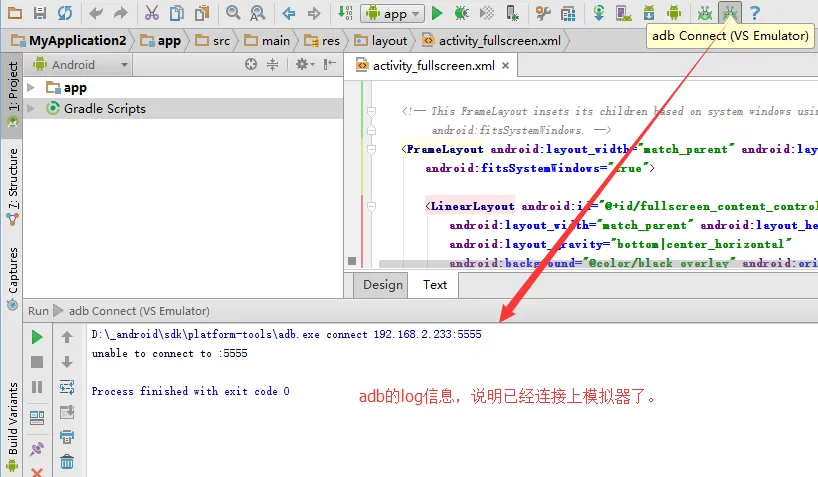Image resolution: width=818 pixels, height=477 pixels.
Task: Open the AVD Manager icon
Action: click(624, 13)
